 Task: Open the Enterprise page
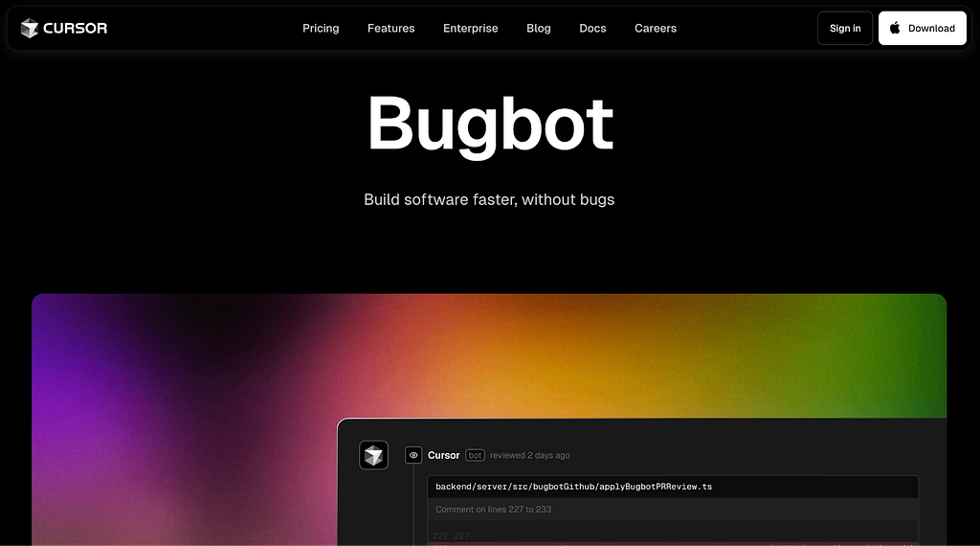click(x=471, y=28)
